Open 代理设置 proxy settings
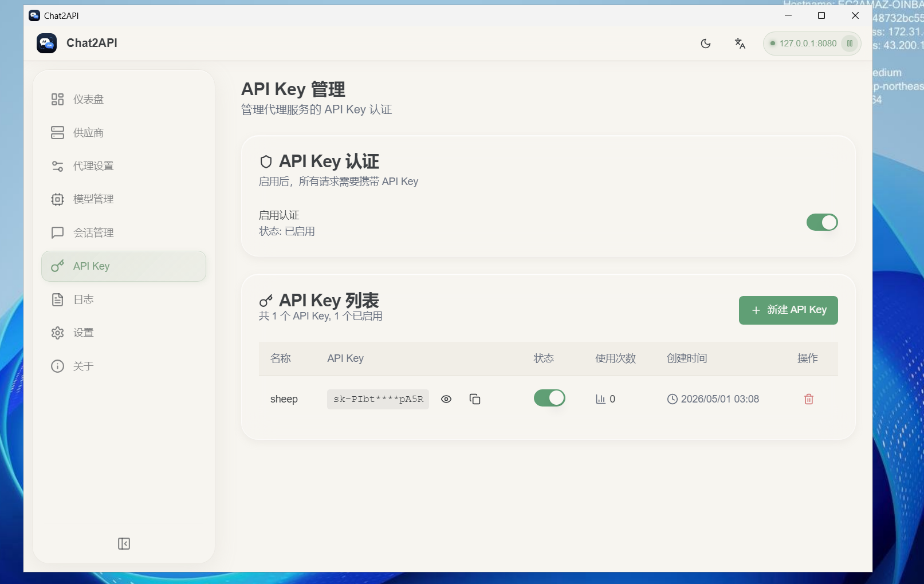Screen dimensions: 924x584 (x=124, y=166)
